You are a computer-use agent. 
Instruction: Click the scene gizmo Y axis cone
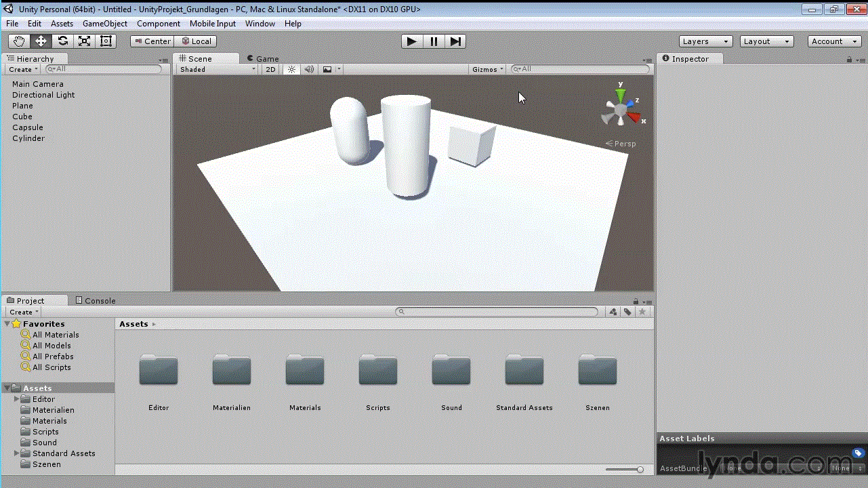[x=620, y=94]
